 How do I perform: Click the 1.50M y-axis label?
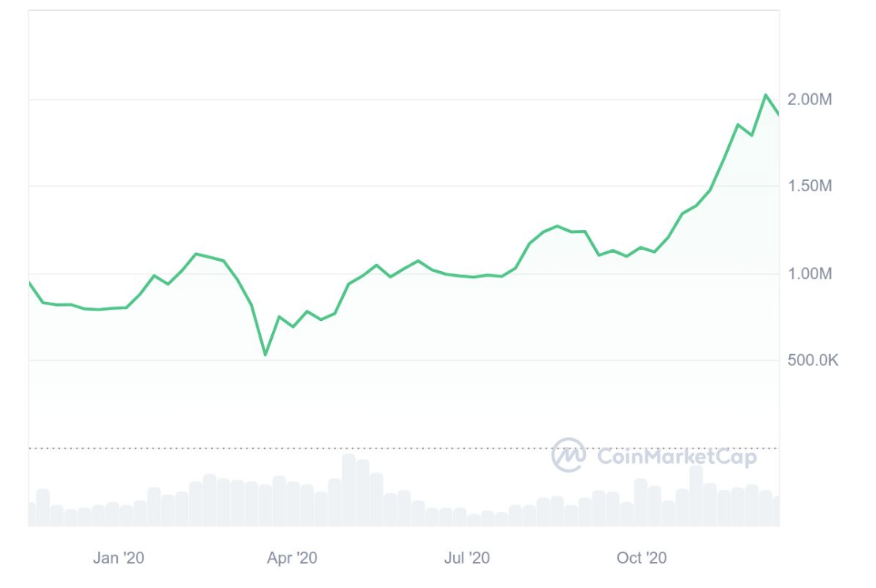click(810, 186)
